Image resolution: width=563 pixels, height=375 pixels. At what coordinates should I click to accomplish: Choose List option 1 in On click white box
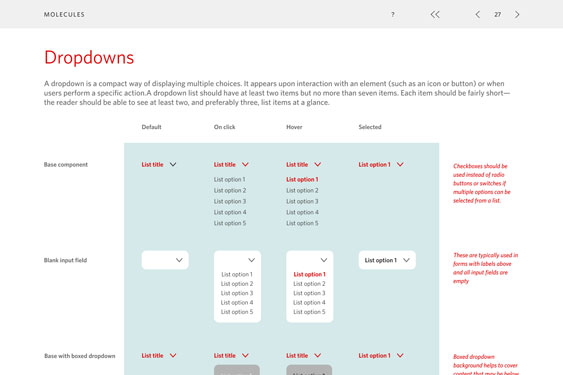coord(237,274)
